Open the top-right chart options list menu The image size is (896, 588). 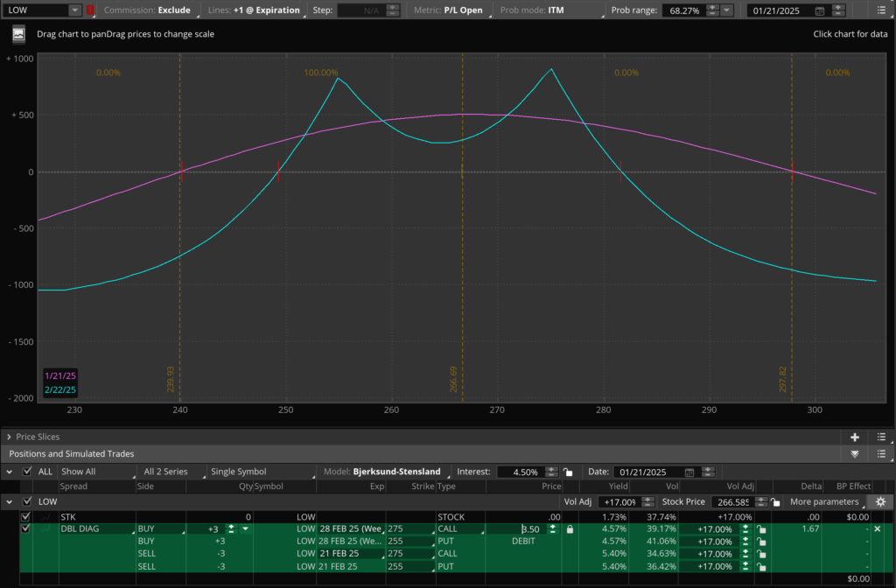point(881,10)
